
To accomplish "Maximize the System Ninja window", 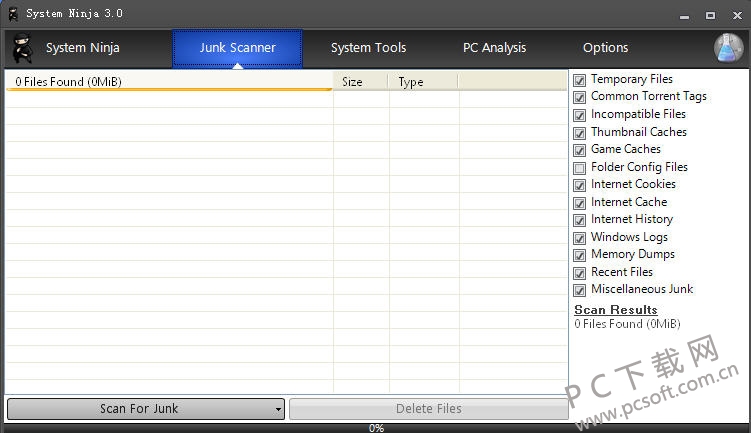I will pyautogui.click(x=710, y=15).
